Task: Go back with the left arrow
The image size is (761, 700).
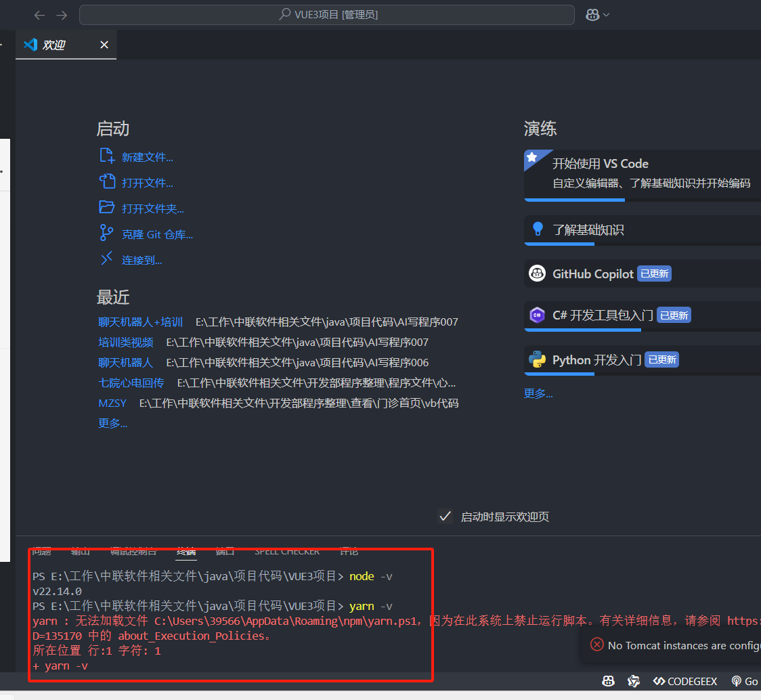Action: [x=39, y=15]
